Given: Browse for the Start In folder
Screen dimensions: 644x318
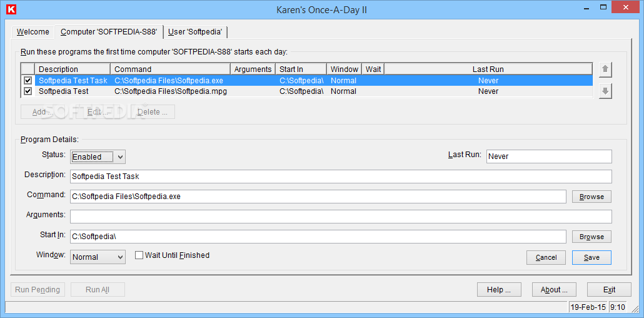Looking at the screenshot, I should coord(591,237).
